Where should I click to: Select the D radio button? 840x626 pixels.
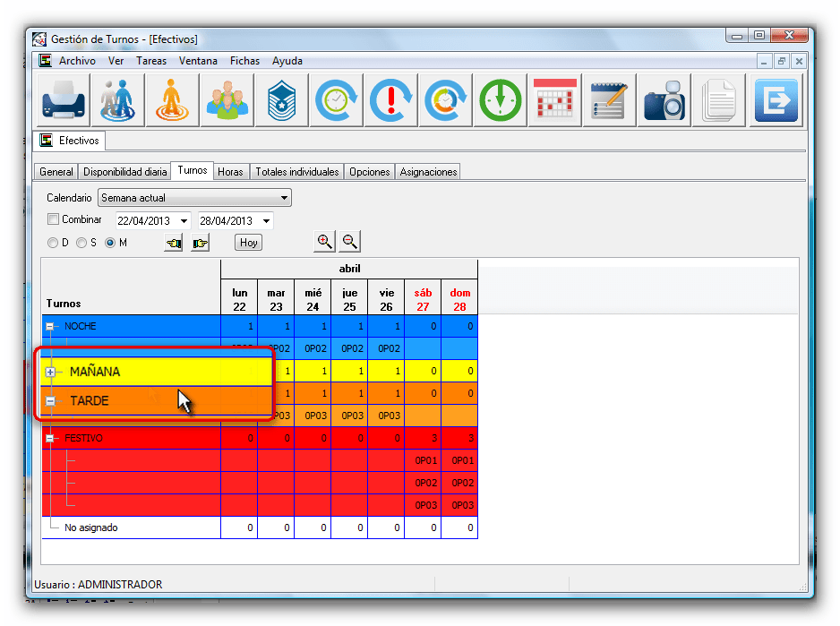pyautogui.click(x=53, y=243)
